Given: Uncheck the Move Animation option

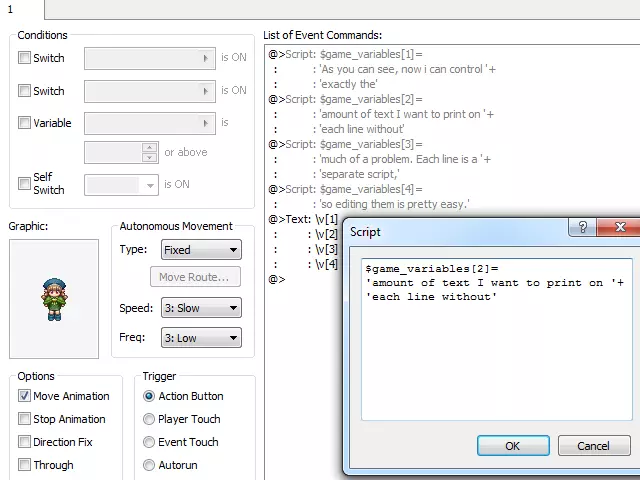Looking at the screenshot, I should pos(24,396).
